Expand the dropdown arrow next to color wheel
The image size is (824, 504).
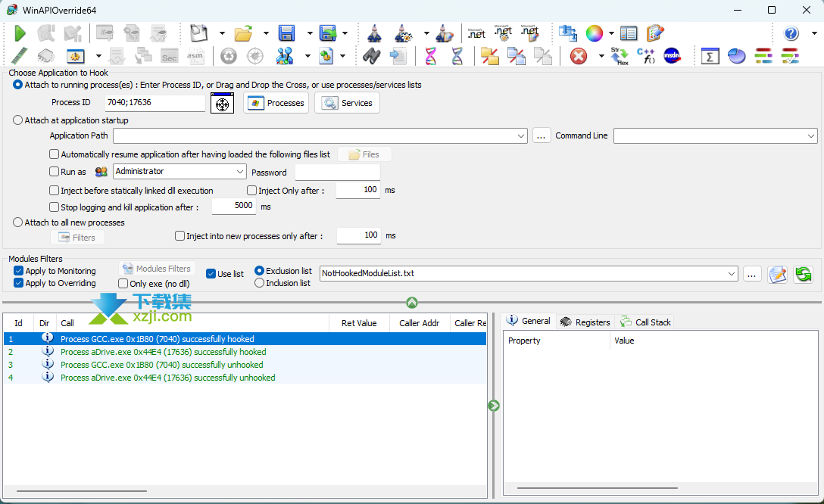click(x=611, y=33)
